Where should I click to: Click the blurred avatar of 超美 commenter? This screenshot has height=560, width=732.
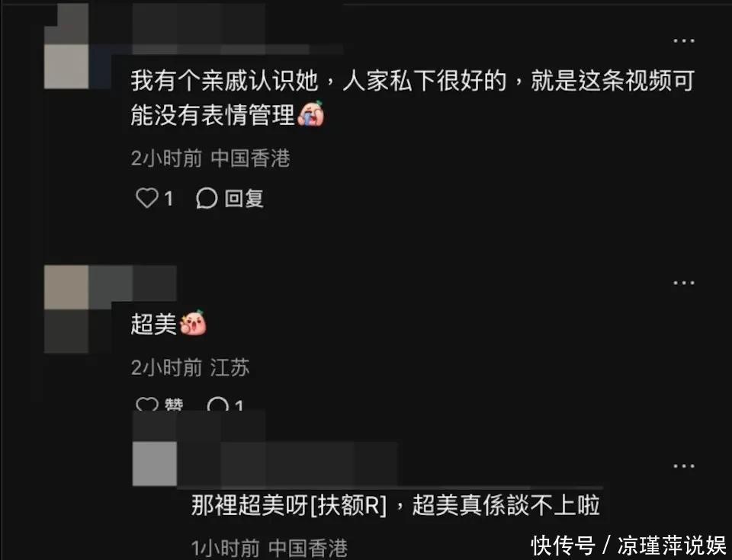pyautogui.click(x=66, y=309)
